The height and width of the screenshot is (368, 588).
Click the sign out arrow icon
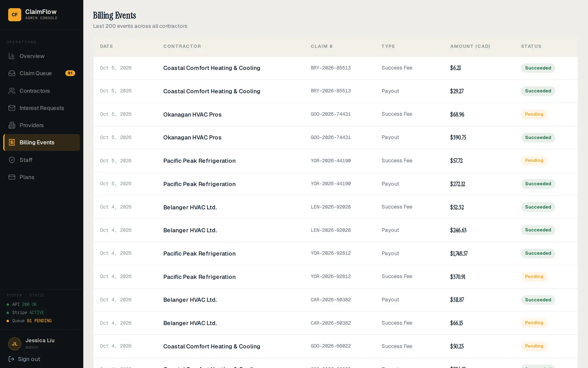pyautogui.click(x=11, y=359)
